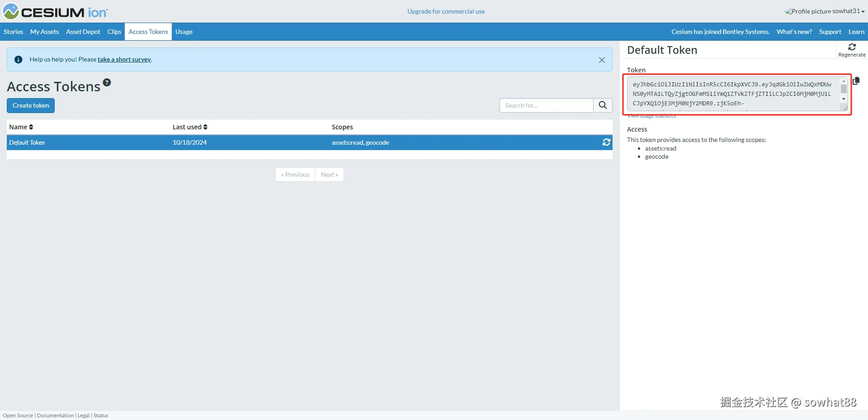The width and height of the screenshot is (868, 420).
Task: Dismiss the survey banner with X
Action: [602, 60]
